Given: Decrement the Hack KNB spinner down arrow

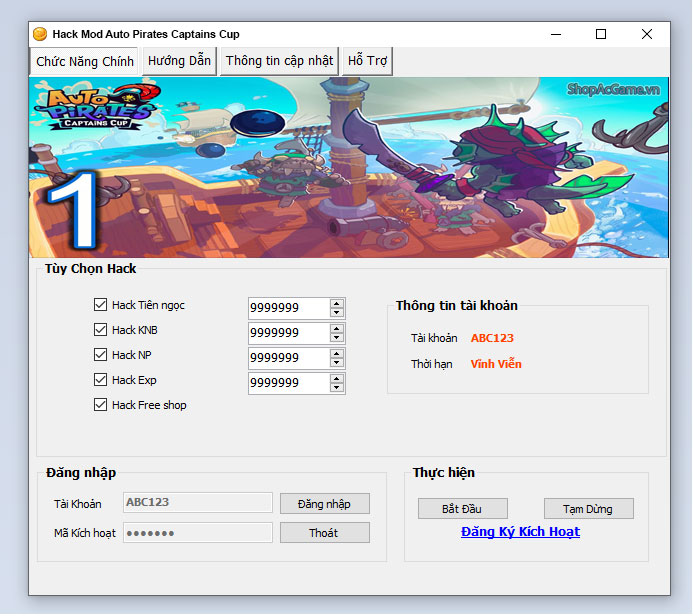Looking at the screenshot, I should click(337, 338).
